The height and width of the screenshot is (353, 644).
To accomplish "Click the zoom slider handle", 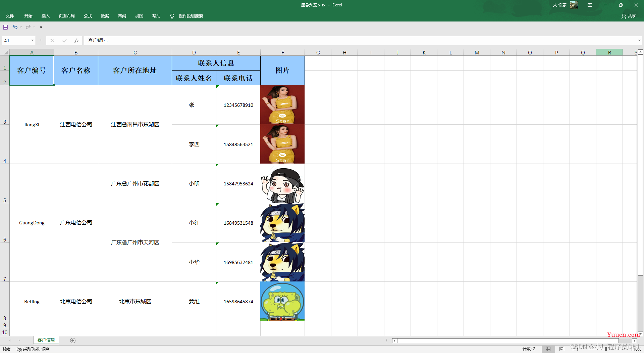I will (606, 349).
